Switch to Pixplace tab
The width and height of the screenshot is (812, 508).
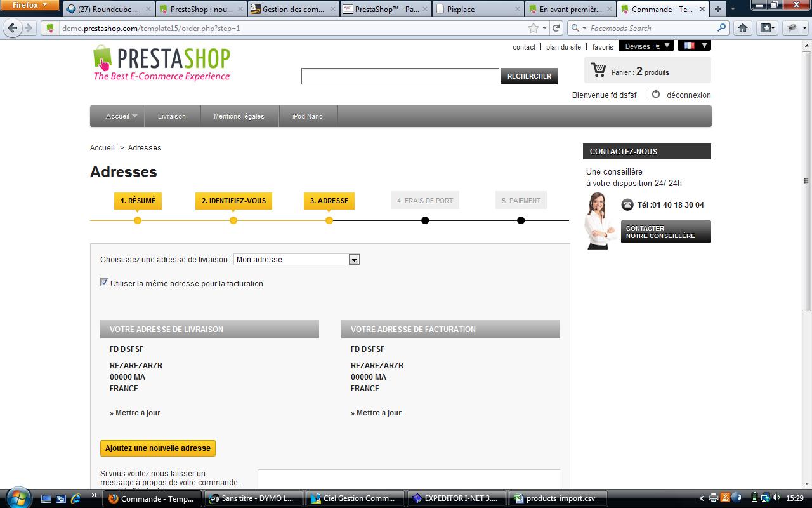coord(479,9)
